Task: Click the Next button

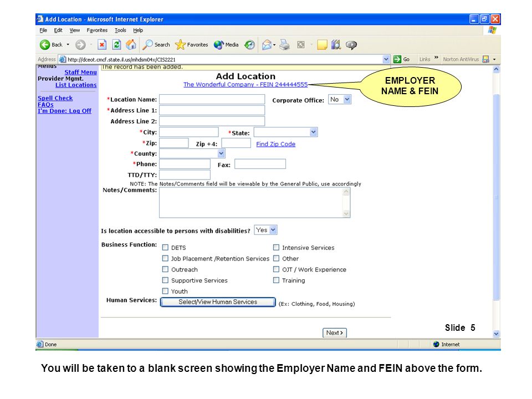Action: point(335,333)
